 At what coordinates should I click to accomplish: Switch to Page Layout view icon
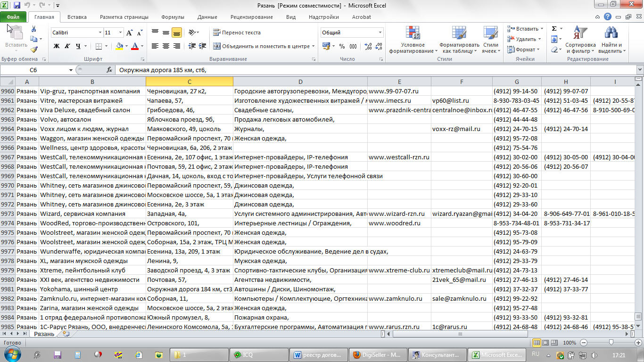545,343
